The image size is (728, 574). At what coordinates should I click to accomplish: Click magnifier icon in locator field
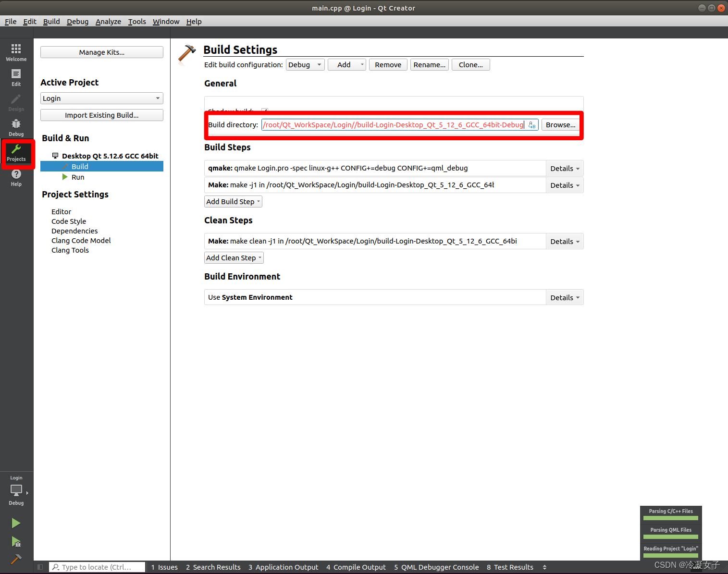pos(56,567)
